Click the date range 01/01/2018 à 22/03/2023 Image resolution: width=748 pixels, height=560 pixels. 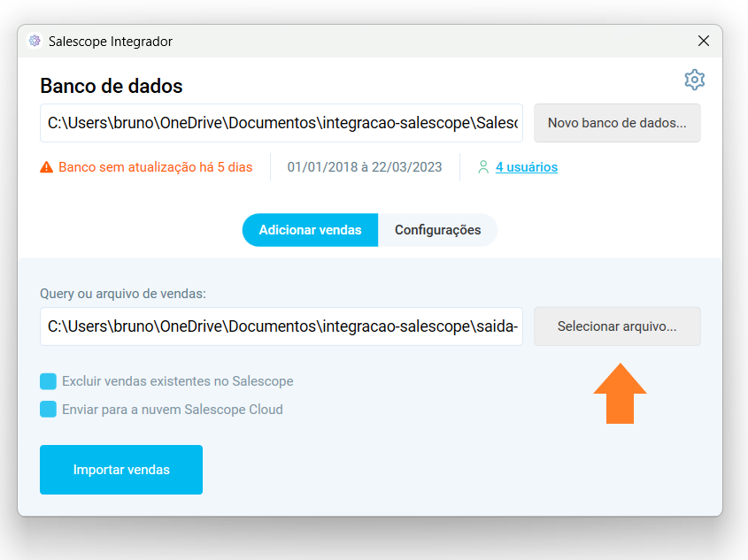(x=365, y=167)
